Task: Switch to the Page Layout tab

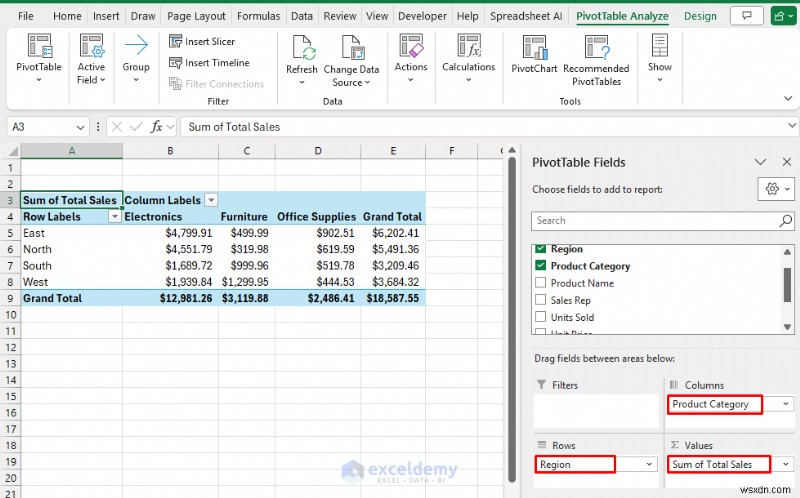Action: 196,16
